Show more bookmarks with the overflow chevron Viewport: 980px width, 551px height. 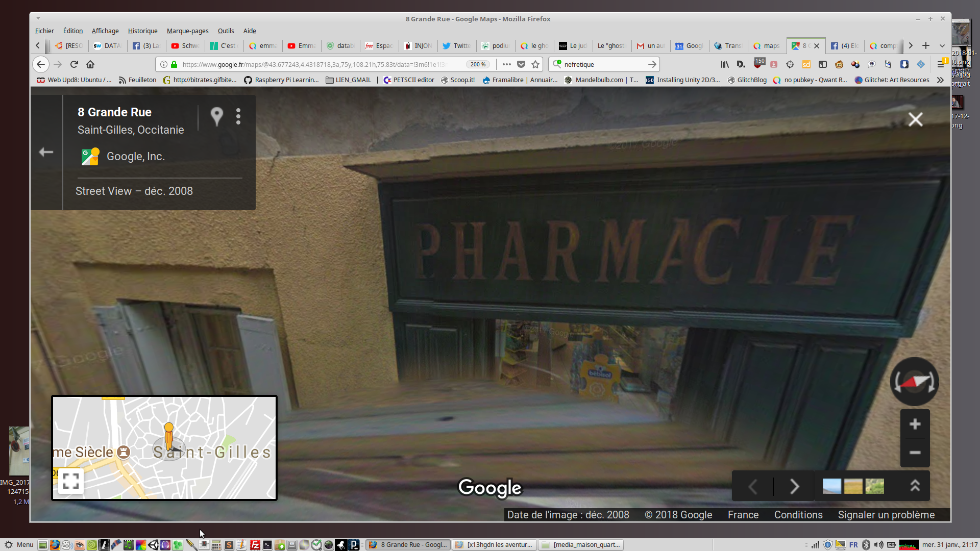point(940,80)
